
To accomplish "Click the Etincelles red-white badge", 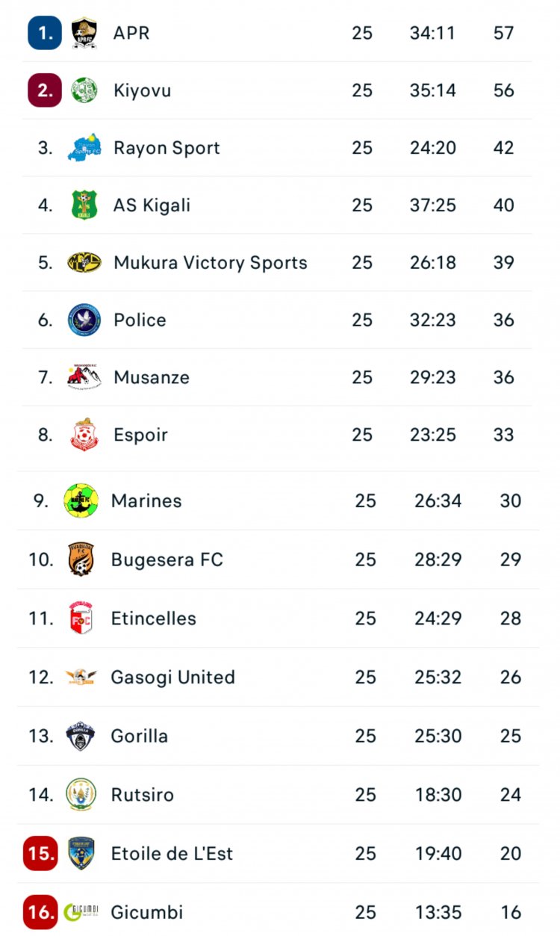I will [81, 618].
